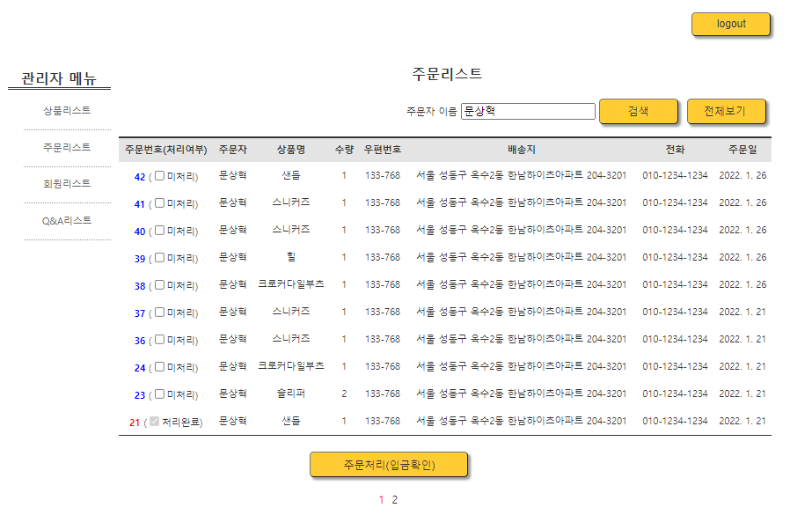Click 슬리퍼 product in order 23
This screenshot has height=515, width=812.
click(291, 394)
